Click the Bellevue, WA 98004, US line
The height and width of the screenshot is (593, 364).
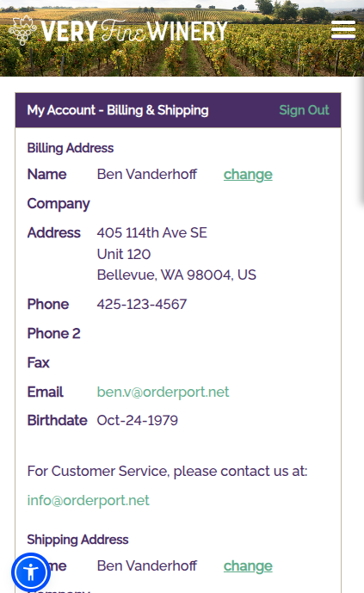click(x=176, y=275)
